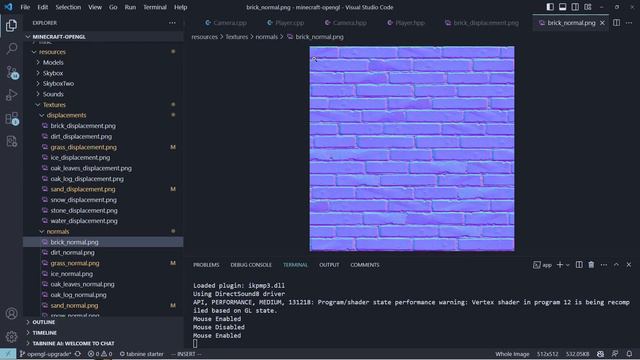Switch to brick_displacement.png tab
This screenshot has height=360, width=640.
pos(482,23)
